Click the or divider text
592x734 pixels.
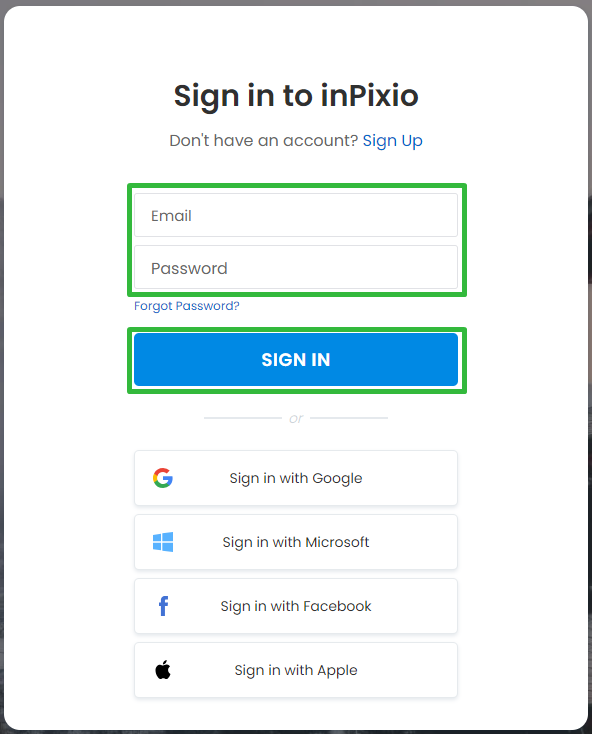coord(296,418)
